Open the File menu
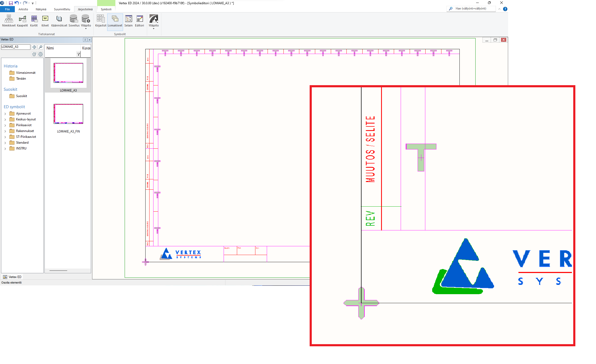This screenshot has width=596, height=364. point(7,9)
